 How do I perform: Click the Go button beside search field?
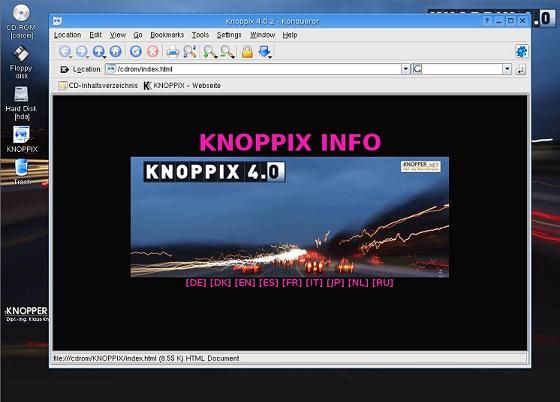(x=521, y=69)
